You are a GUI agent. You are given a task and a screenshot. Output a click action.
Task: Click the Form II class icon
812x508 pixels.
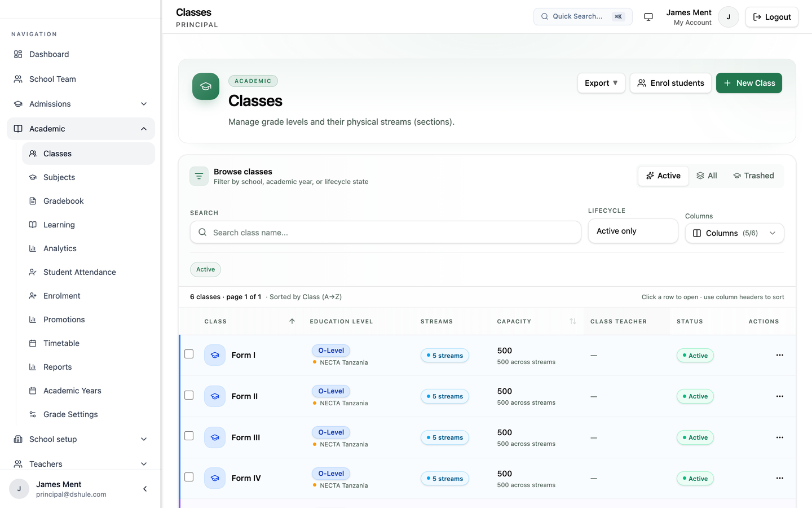pos(215,396)
